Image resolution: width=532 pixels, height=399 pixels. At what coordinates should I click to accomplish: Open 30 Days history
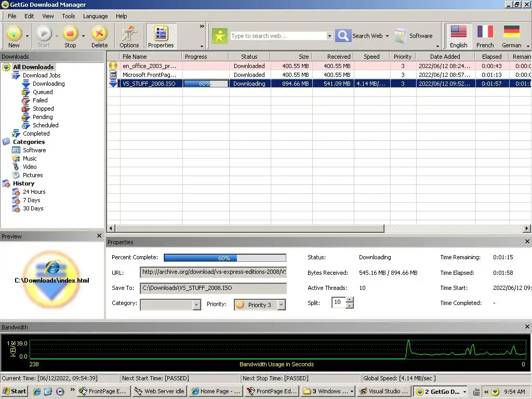tap(33, 208)
